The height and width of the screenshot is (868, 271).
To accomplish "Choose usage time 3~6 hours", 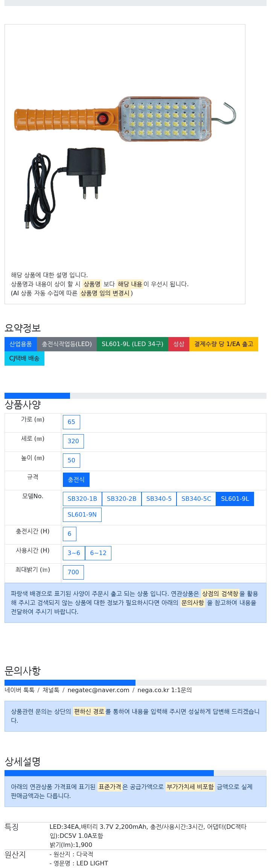I will 74,553.
